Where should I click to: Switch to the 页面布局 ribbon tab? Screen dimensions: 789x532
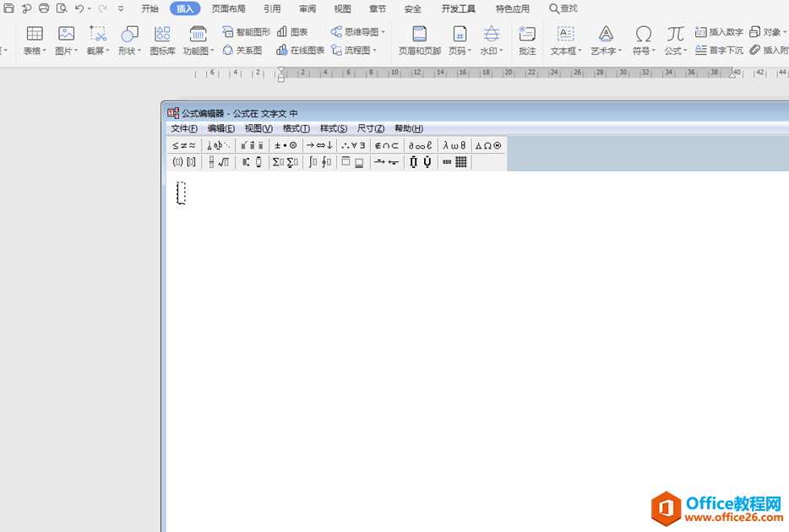point(229,8)
